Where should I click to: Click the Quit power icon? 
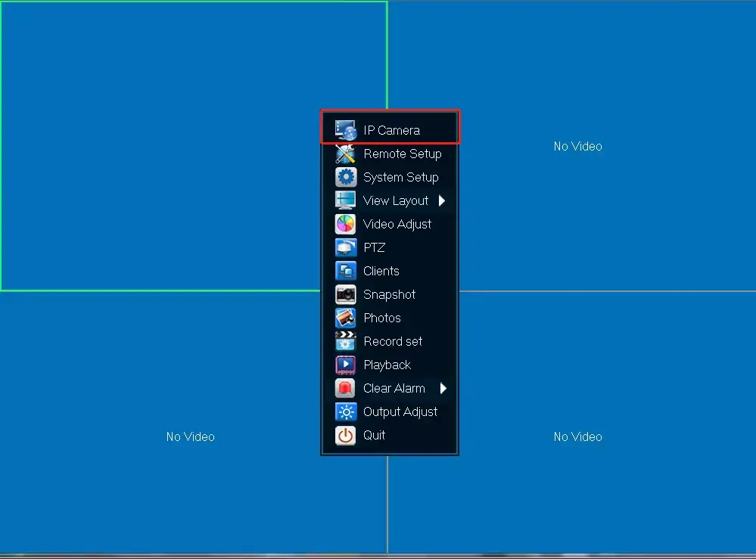point(346,435)
